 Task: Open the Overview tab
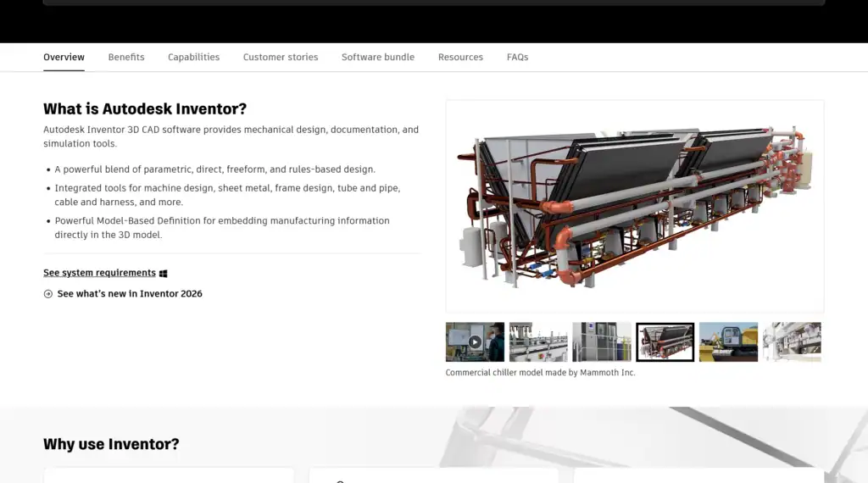pyautogui.click(x=64, y=57)
